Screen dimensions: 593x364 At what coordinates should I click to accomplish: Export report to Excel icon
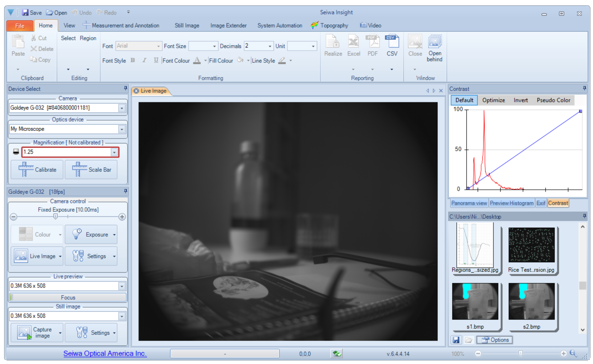(354, 42)
